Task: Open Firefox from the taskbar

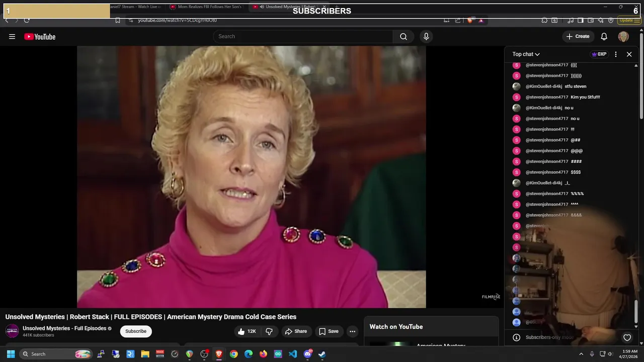Action: [x=263, y=354]
